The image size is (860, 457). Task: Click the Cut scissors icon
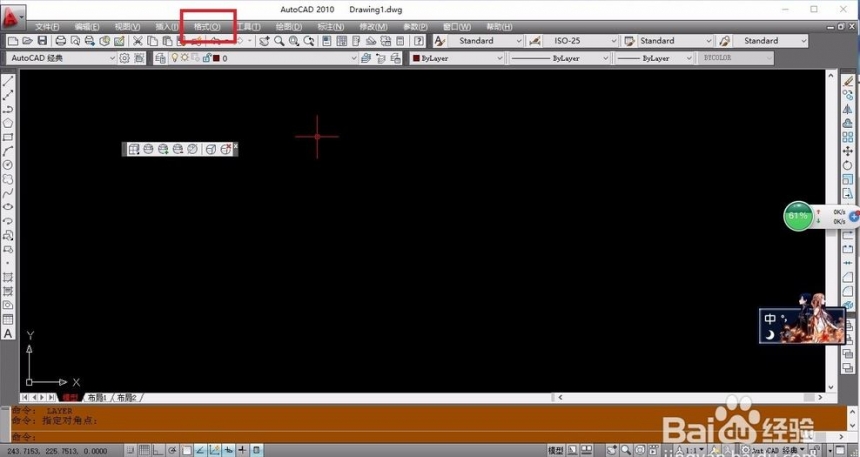(138, 41)
